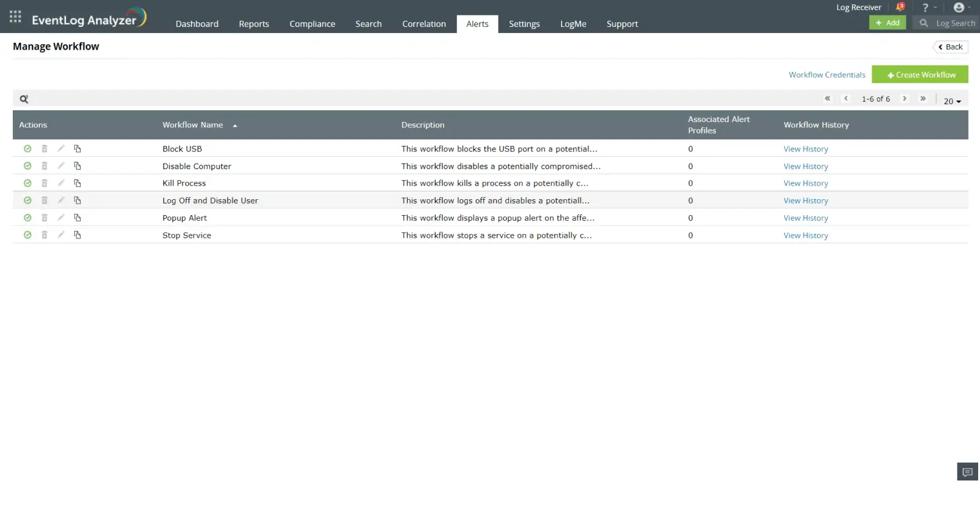Delete the Block USB workflow

point(44,149)
